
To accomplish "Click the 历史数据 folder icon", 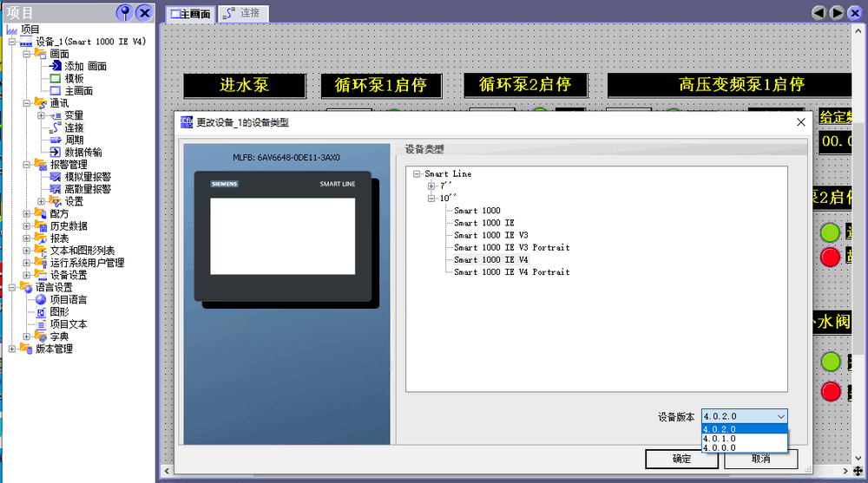I will (41, 225).
